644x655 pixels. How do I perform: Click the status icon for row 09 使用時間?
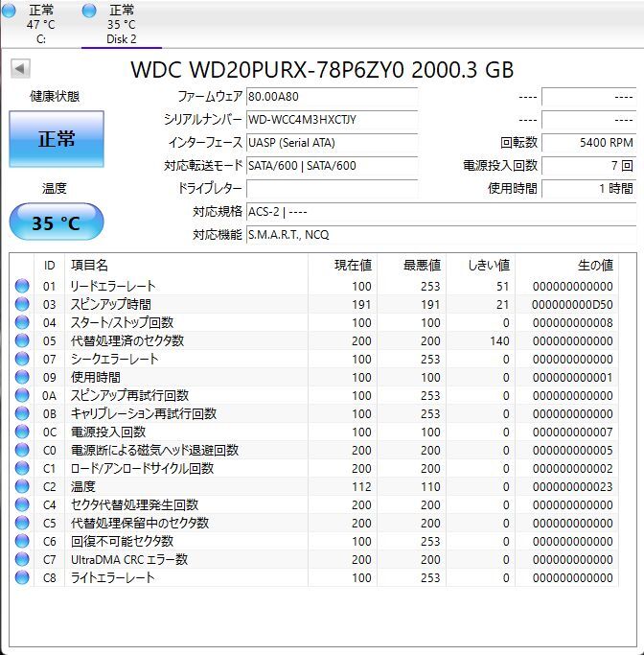(x=22, y=377)
